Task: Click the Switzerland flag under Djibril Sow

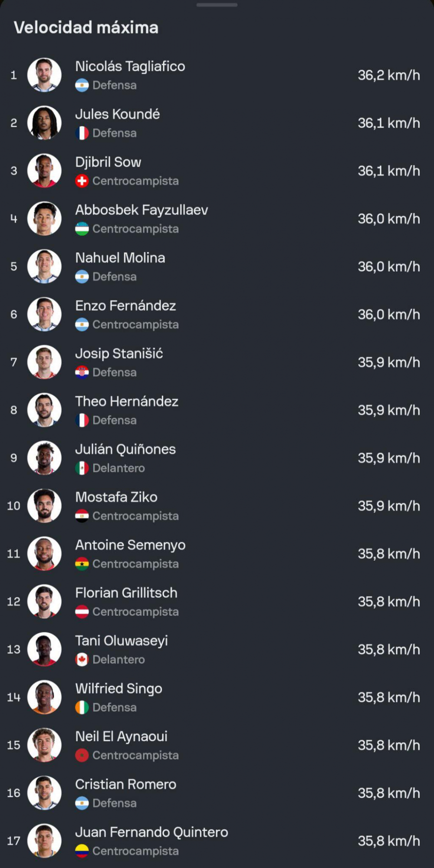Action: [82, 181]
